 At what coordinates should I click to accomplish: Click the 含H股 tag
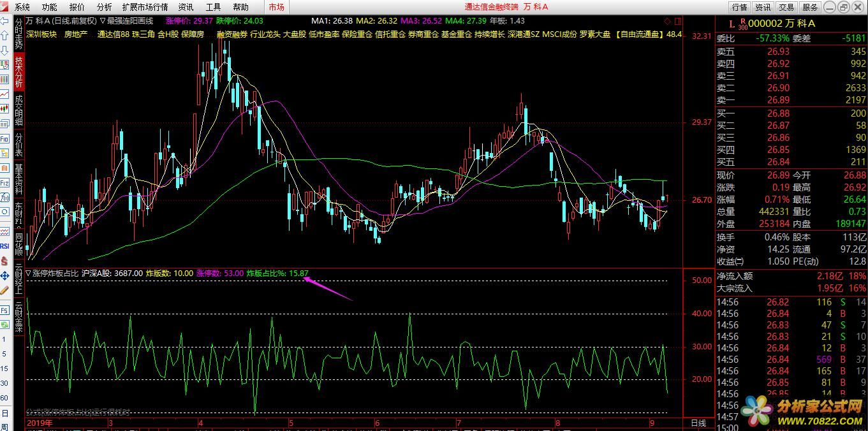(x=168, y=34)
